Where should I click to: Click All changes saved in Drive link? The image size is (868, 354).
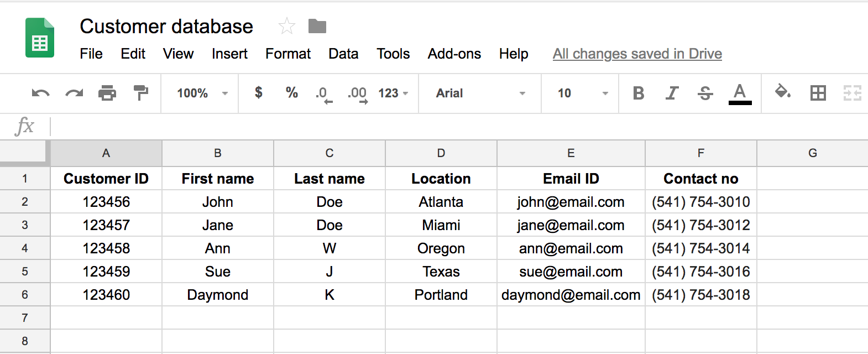coord(637,54)
